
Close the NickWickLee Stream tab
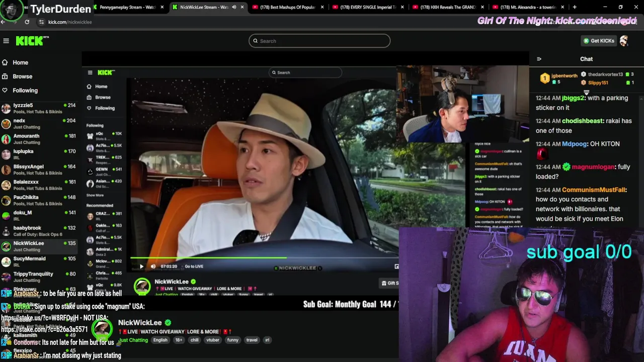[242, 7]
